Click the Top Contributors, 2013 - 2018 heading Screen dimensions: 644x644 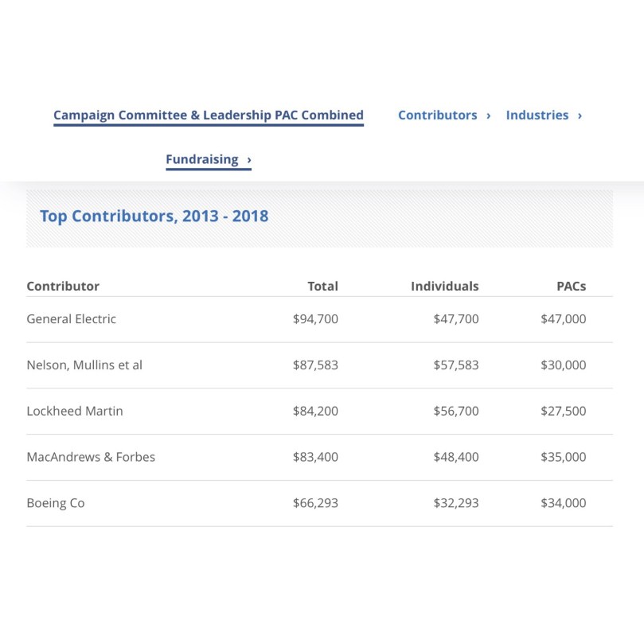[x=154, y=216]
